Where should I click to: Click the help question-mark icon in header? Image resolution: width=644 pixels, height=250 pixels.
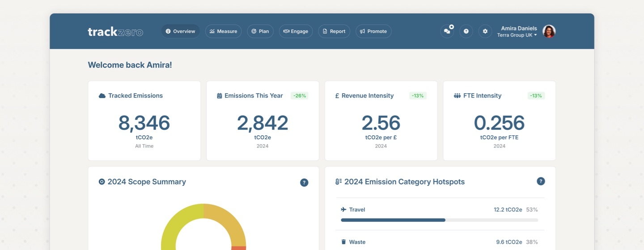tap(466, 31)
